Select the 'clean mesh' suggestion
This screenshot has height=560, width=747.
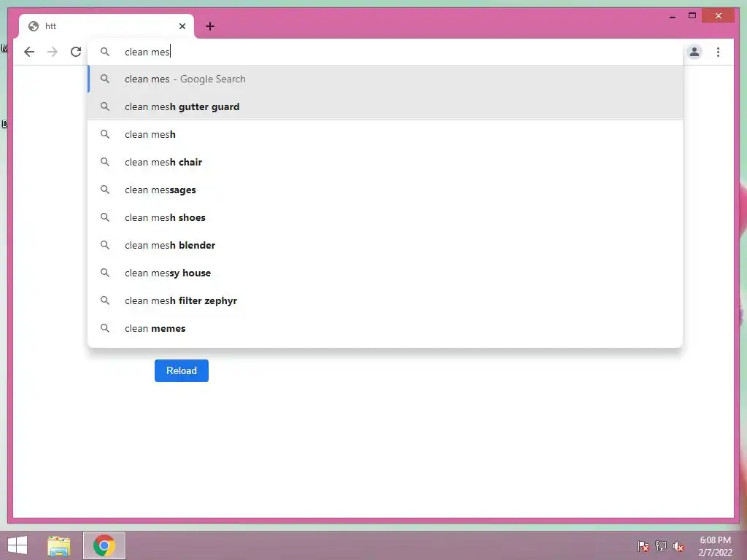pos(385,134)
